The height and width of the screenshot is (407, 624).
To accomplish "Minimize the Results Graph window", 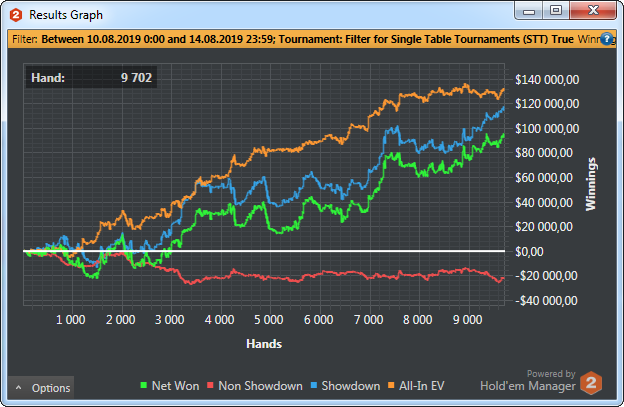I will (x=529, y=11).
